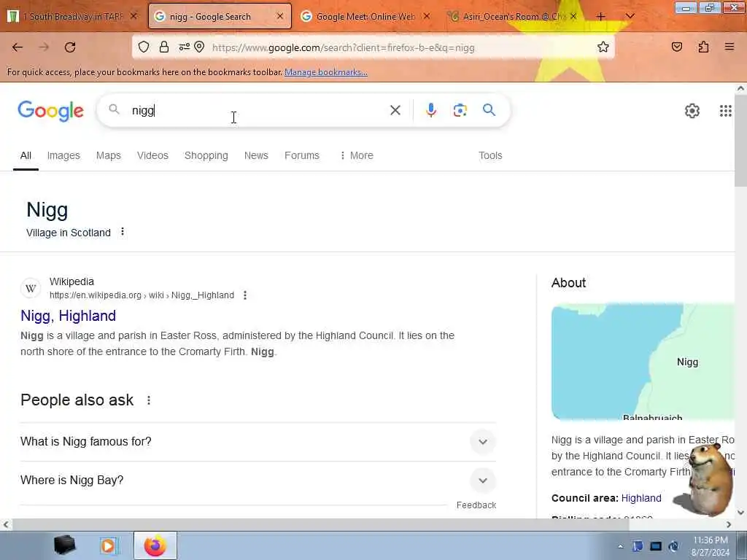Click the Manage bookmarks link
Viewport: 747px width, 560px height.
coord(326,72)
